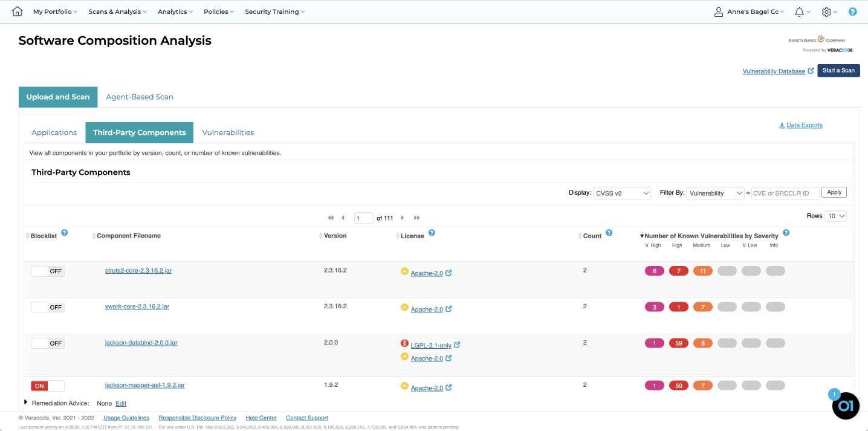Toggle blocklist for struts2-core-2.3.16.2.jar

(48, 271)
